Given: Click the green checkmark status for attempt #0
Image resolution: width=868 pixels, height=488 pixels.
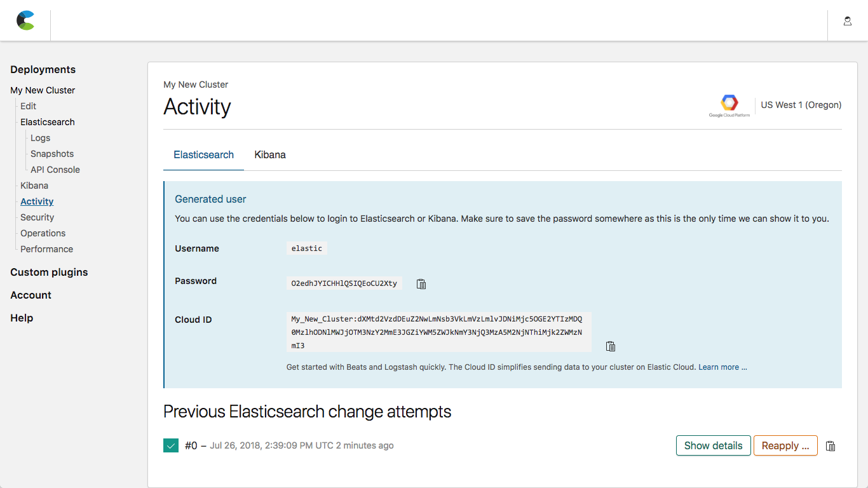Looking at the screenshot, I should coord(171,445).
